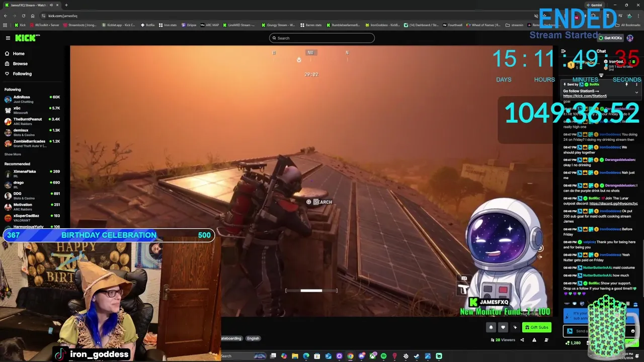Click the Get KICKs button

point(610,38)
